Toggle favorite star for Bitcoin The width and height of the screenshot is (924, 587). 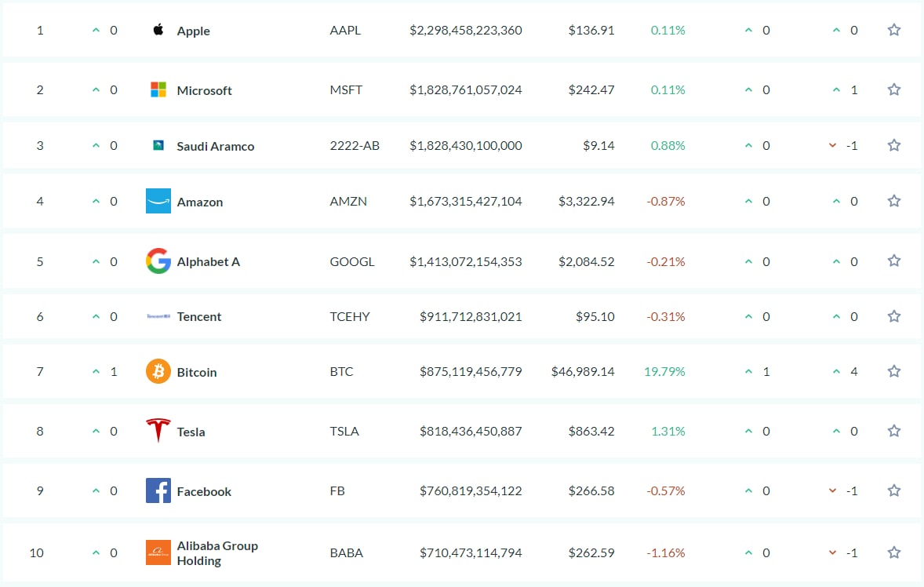893,371
